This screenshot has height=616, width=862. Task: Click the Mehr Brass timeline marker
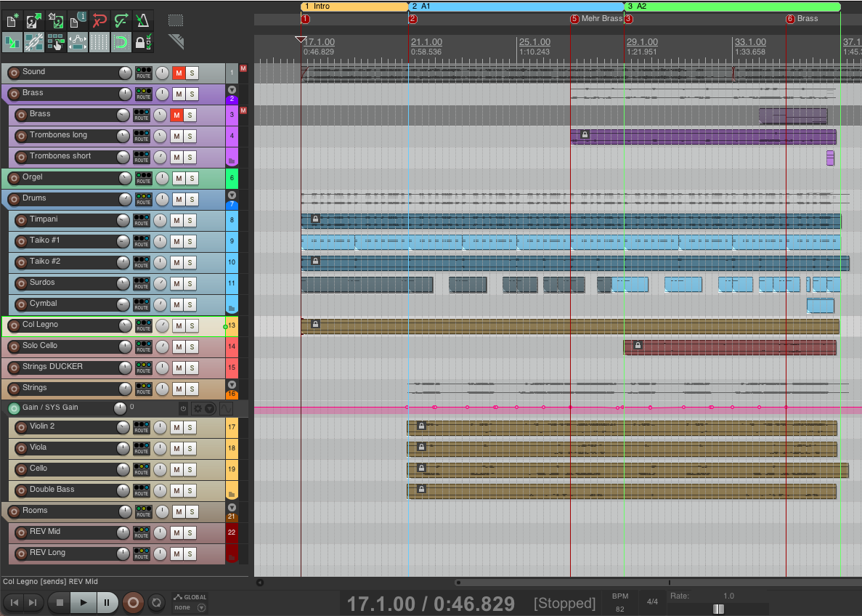point(575,19)
